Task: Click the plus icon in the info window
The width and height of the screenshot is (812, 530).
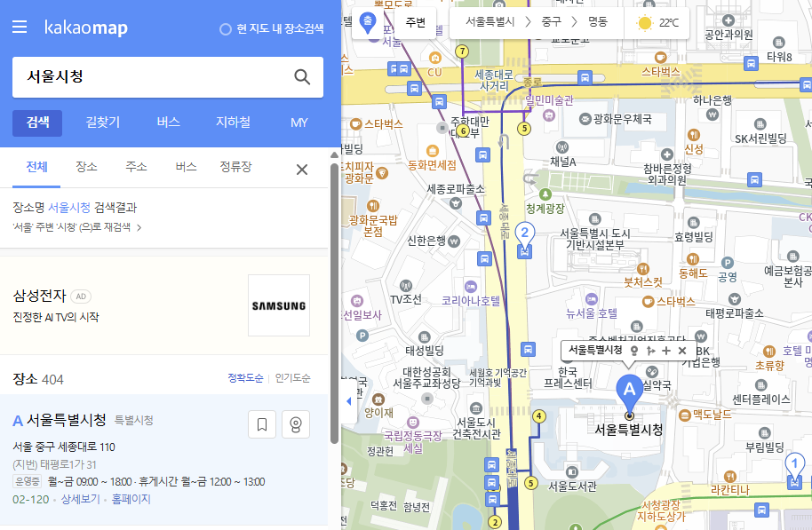Action: pyautogui.click(x=666, y=352)
